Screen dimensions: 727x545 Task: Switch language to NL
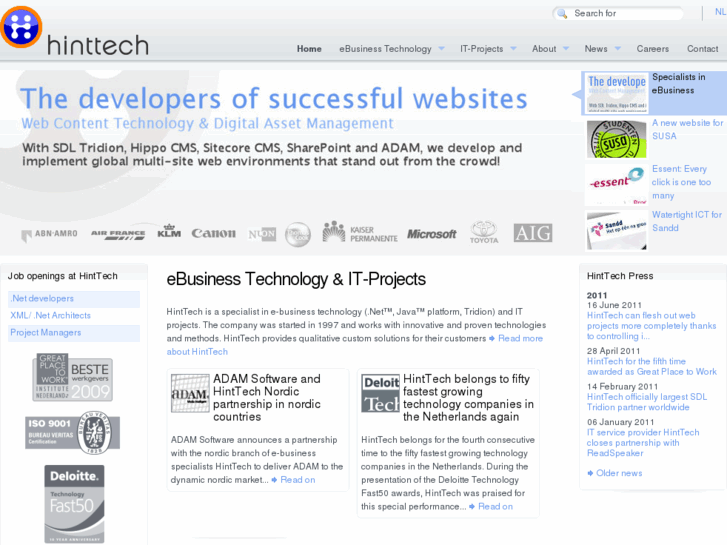pyautogui.click(x=720, y=12)
